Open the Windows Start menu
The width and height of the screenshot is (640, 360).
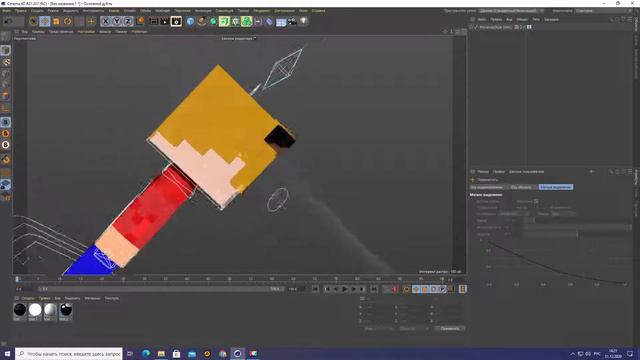[7, 354]
